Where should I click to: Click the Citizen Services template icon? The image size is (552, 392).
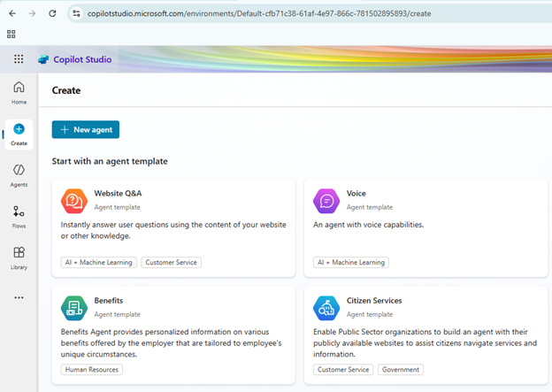click(326, 308)
